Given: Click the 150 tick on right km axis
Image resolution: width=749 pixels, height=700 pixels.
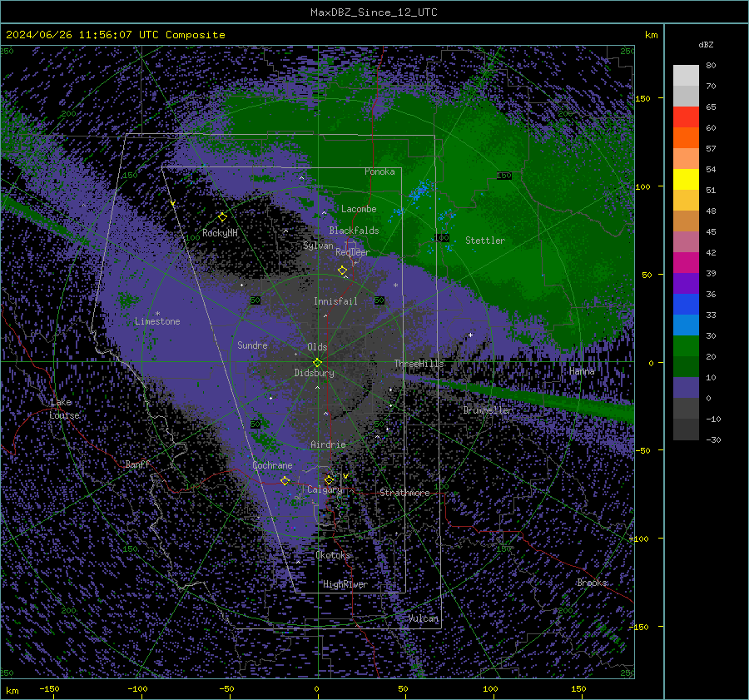Looking at the screenshot, I should (643, 98).
